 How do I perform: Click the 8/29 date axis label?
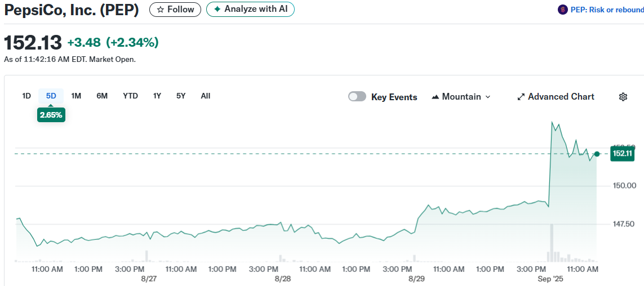coord(416,279)
